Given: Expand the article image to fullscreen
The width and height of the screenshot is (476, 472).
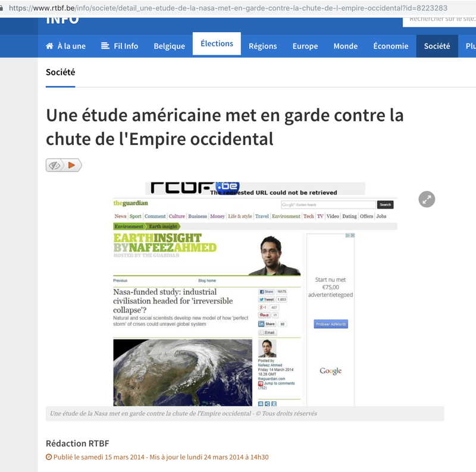Looking at the screenshot, I should [x=427, y=199].
